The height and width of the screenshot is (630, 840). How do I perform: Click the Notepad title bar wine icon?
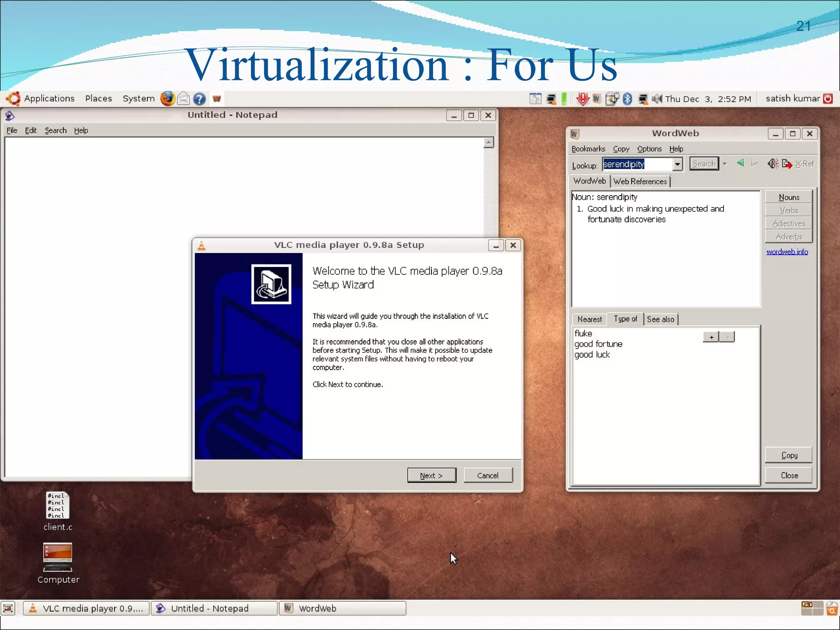(x=10, y=116)
